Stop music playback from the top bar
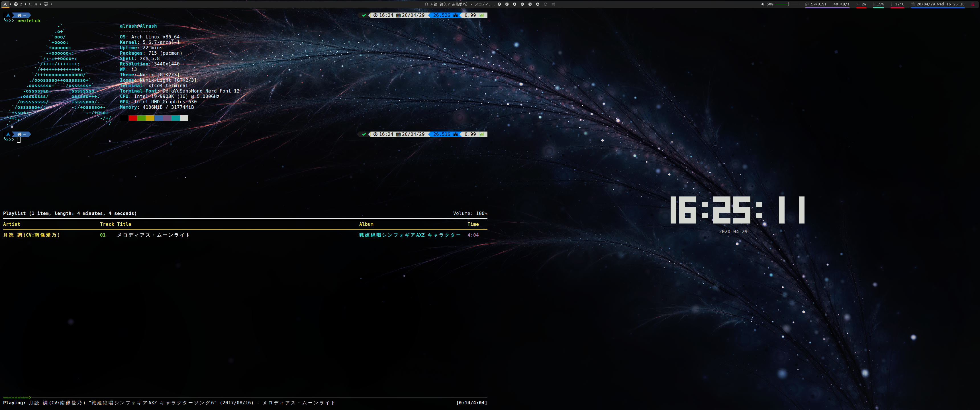The height and width of the screenshot is (410, 980). tap(515, 4)
